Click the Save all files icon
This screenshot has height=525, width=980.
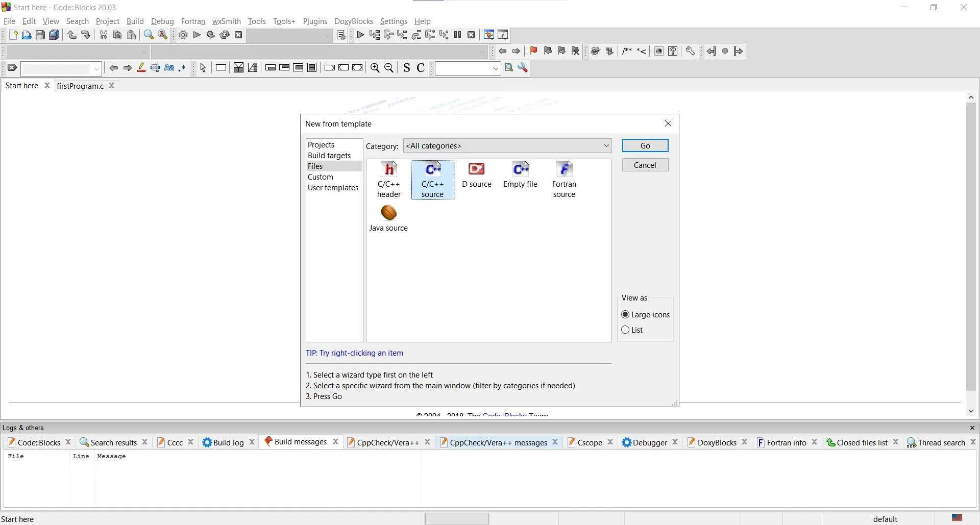54,35
